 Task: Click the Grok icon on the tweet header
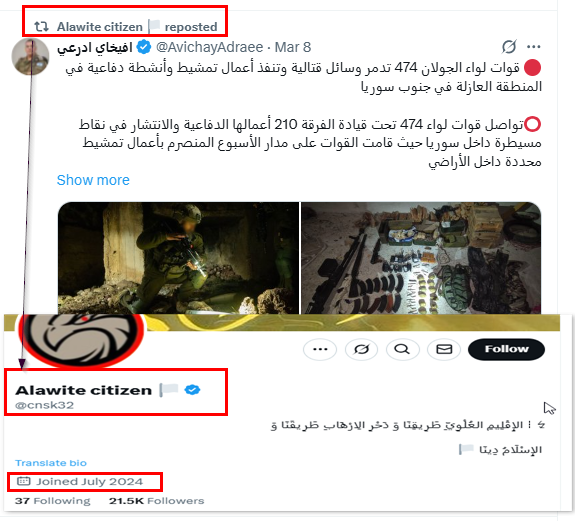point(509,47)
